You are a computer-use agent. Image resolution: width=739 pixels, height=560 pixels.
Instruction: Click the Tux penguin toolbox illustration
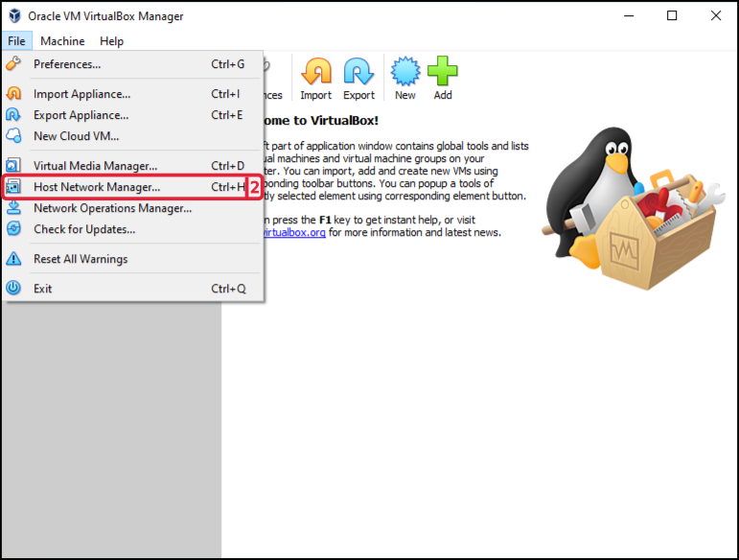(x=634, y=208)
